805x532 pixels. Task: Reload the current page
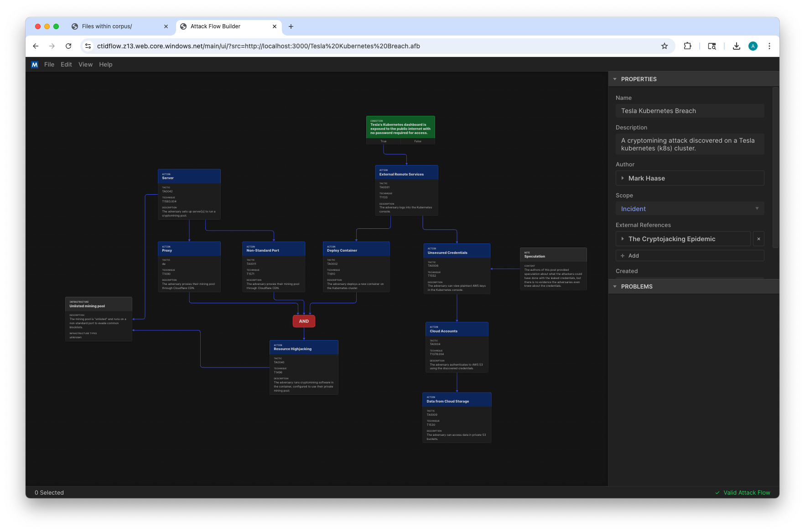(x=68, y=46)
